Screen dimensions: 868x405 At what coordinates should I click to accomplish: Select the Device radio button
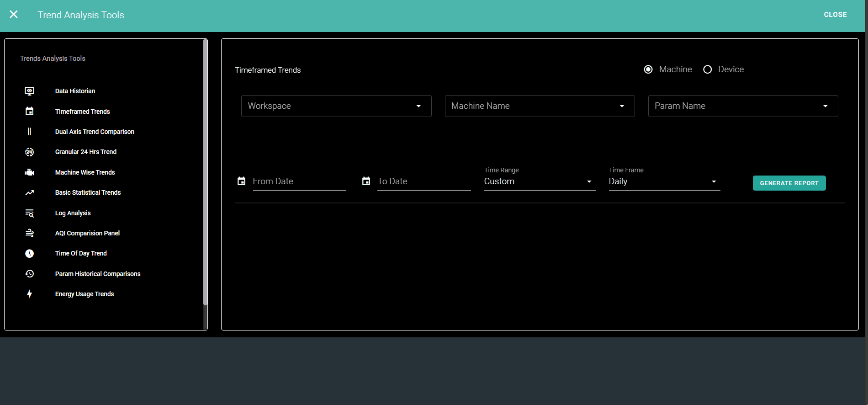(x=707, y=69)
